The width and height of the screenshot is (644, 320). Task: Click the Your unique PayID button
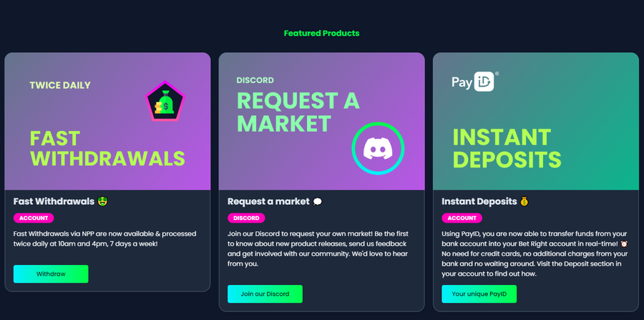(479, 294)
